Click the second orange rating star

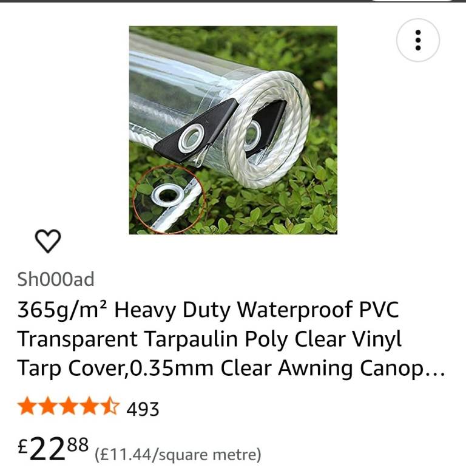pos(47,406)
